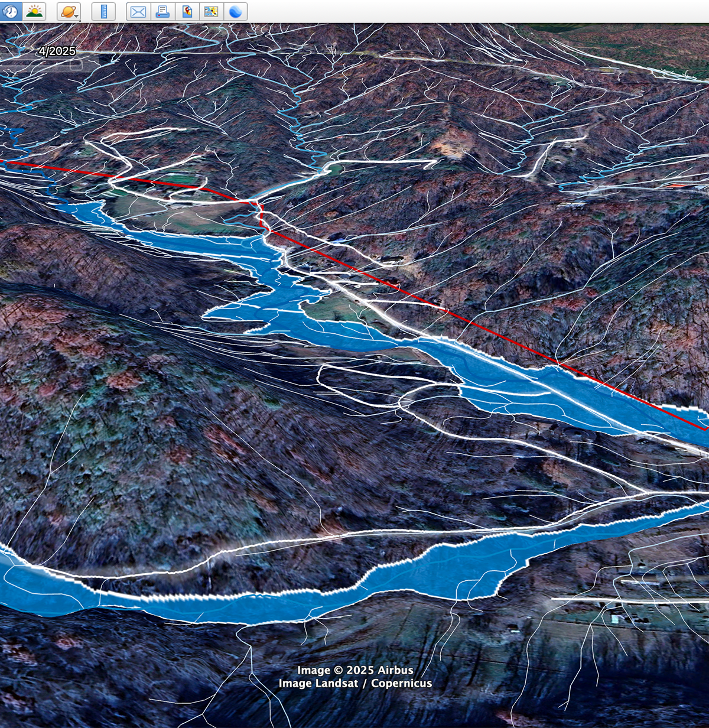Click the Email envelope icon
The width and height of the screenshot is (709, 728).
(x=138, y=11)
